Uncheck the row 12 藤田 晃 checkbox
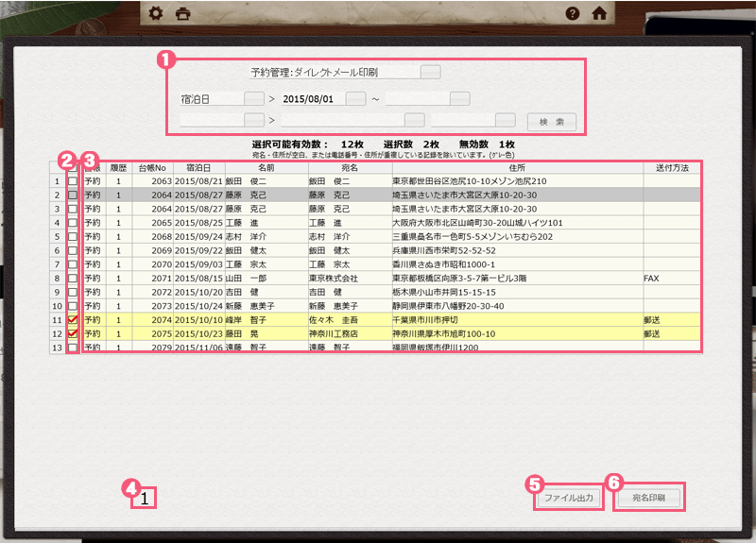The height and width of the screenshot is (543, 756). pos(73,333)
